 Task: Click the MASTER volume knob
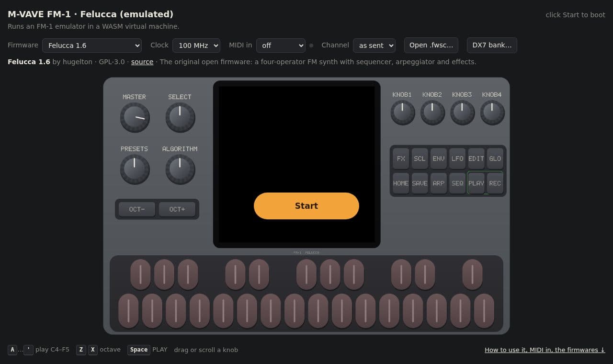point(135,117)
